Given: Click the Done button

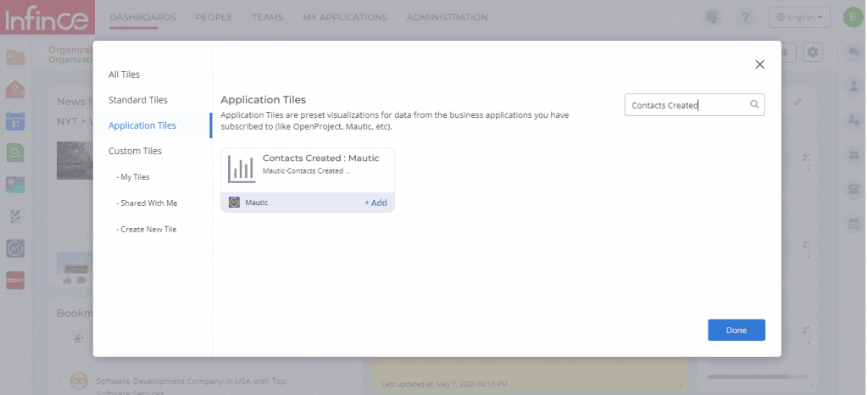Looking at the screenshot, I should (x=737, y=330).
